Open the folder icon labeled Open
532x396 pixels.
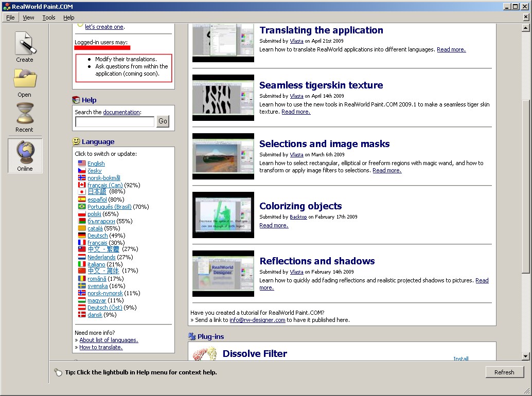pos(25,78)
